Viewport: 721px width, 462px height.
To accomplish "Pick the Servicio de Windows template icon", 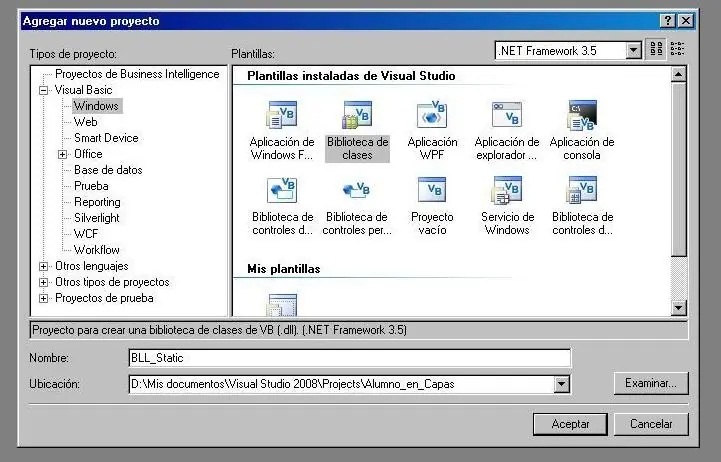I will (x=507, y=190).
